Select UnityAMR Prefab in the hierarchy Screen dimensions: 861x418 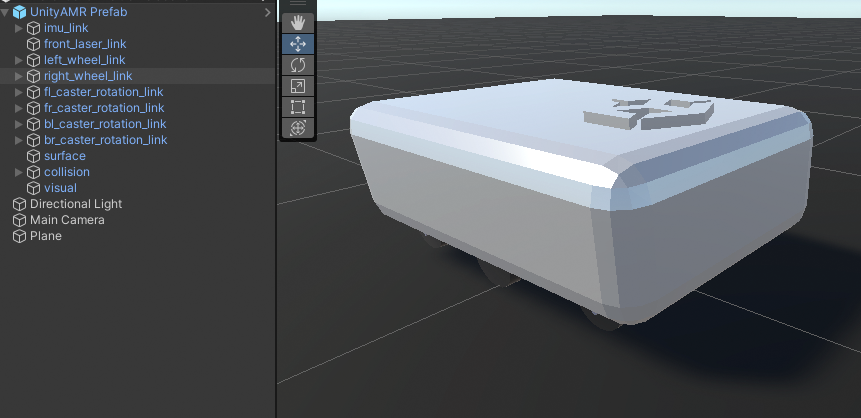click(x=79, y=12)
